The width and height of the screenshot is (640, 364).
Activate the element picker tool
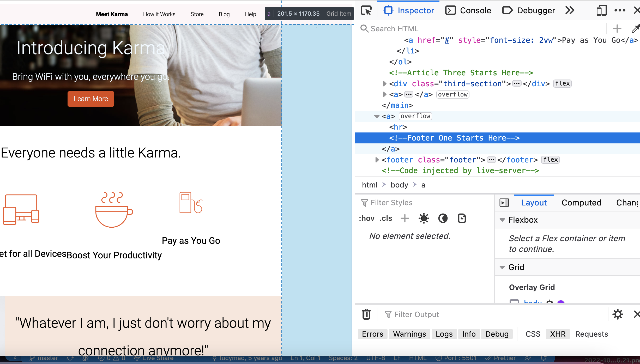click(x=366, y=10)
